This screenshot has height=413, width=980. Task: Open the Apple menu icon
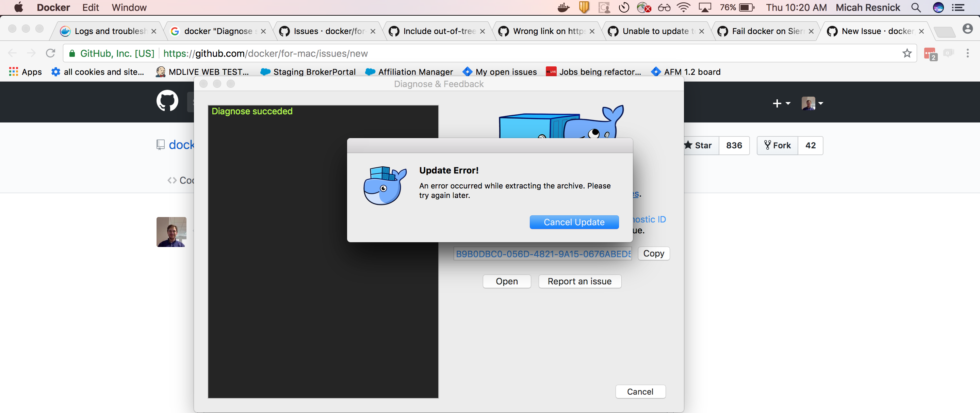tap(19, 7)
